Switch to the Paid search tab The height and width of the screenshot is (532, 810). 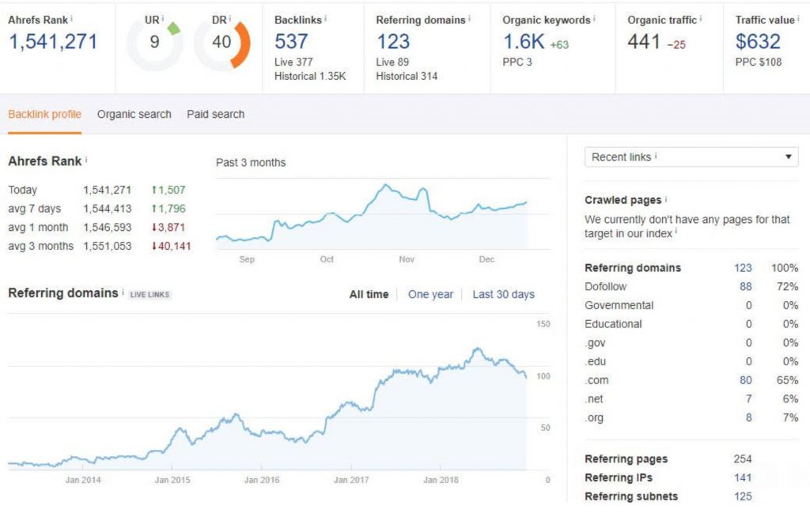216,115
